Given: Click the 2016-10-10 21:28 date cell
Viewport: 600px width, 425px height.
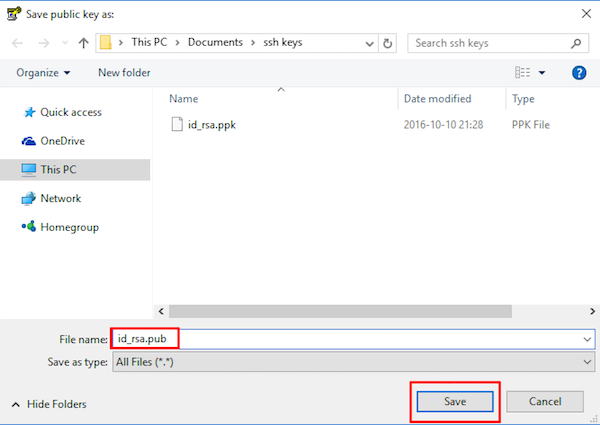Looking at the screenshot, I should (443, 125).
